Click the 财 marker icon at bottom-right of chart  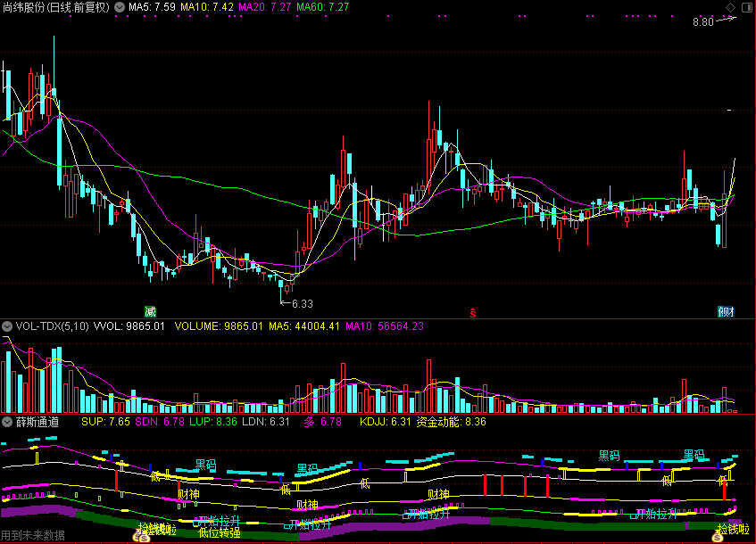[x=726, y=311]
